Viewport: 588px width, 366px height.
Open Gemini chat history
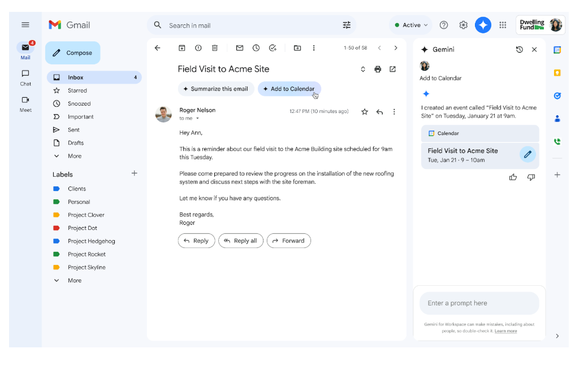point(520,50)
